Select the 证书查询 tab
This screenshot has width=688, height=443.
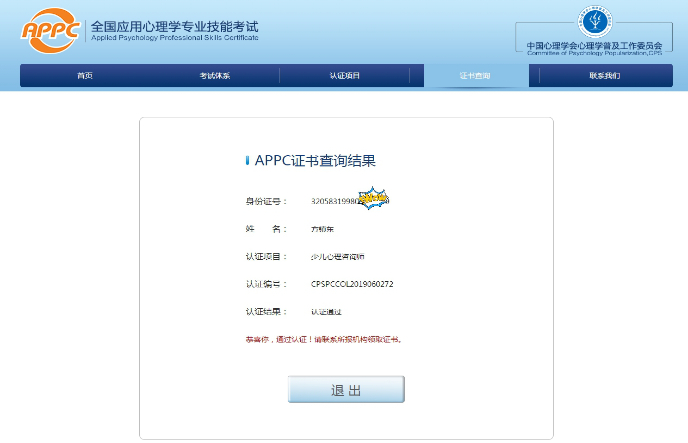474,76
